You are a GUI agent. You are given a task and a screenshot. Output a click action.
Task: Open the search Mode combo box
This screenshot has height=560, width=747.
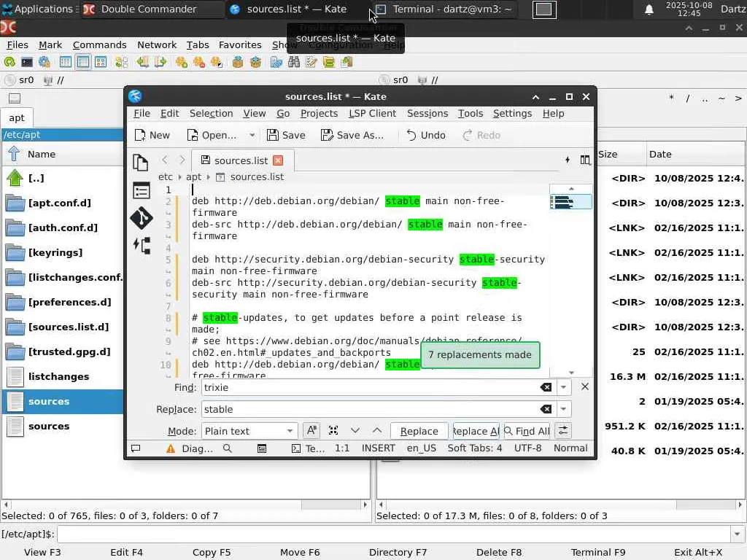click(249, 431)
